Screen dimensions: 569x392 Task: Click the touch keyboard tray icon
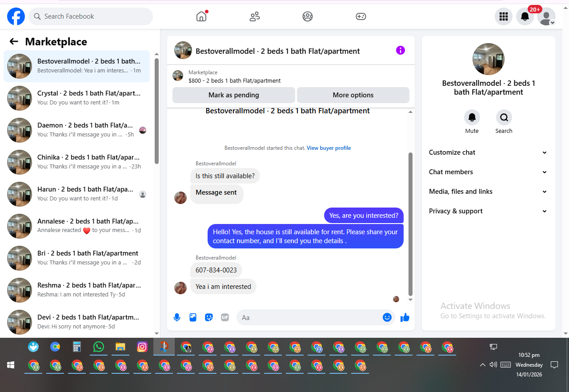pos(505,365)
